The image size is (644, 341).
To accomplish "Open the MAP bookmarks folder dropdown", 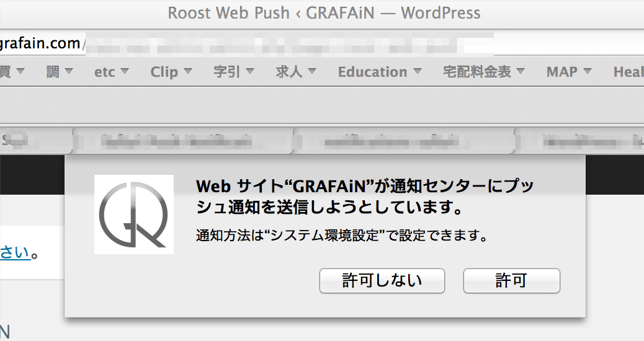I will 569,72.
